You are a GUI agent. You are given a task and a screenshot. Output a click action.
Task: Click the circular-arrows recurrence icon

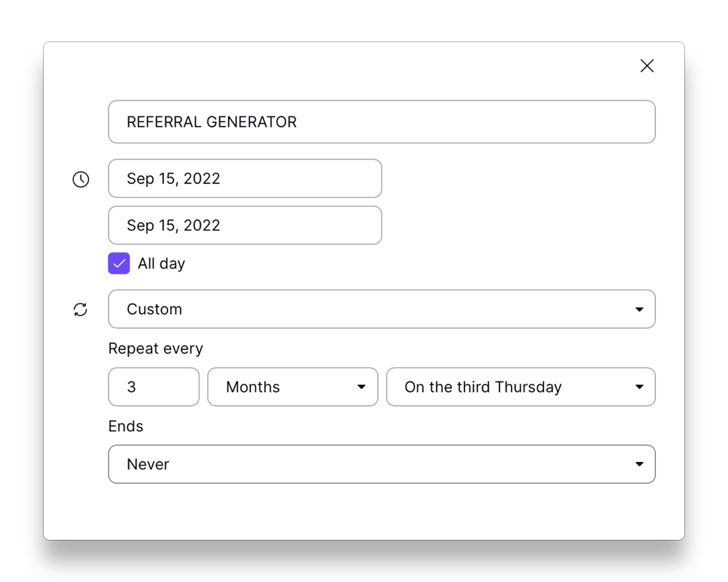pyautogui.click(x=81, y=309)
